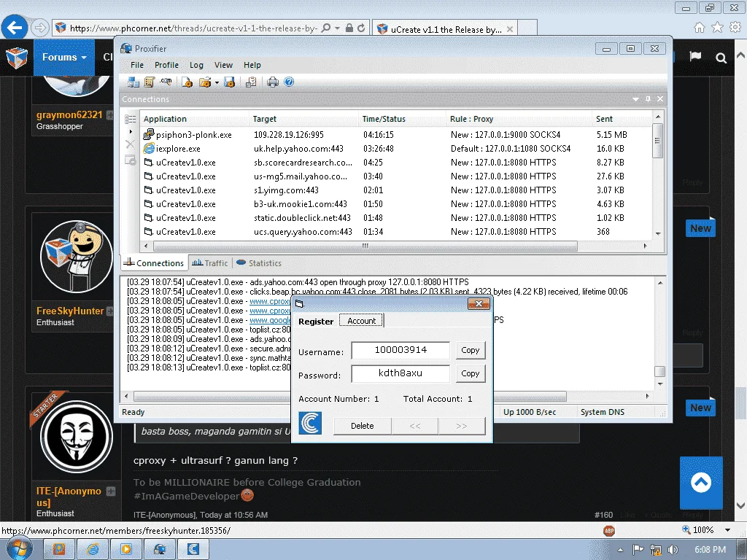The image size is (747, 560).
Task: Select iexplore.exe connection row
Action: coord(396,149)
